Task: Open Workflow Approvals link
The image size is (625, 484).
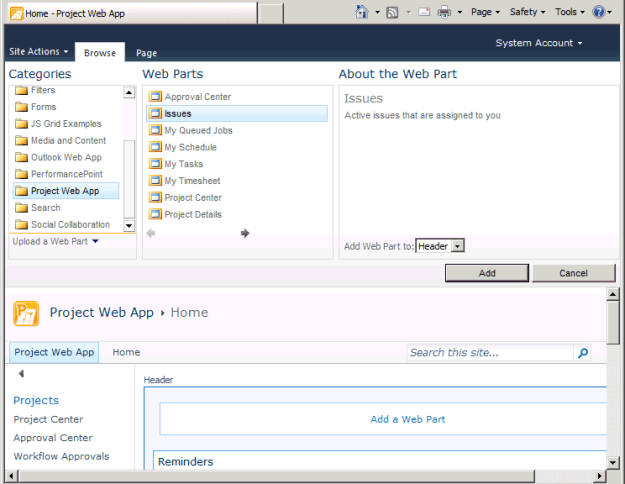Action: 61,456
